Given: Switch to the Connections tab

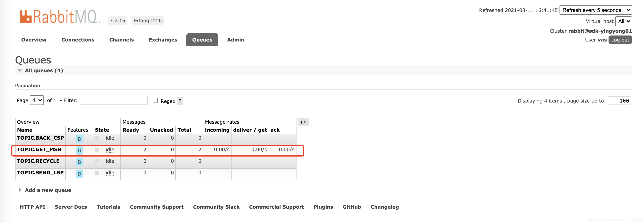Looking at the screenshot, I should click(x=78, y=40).
